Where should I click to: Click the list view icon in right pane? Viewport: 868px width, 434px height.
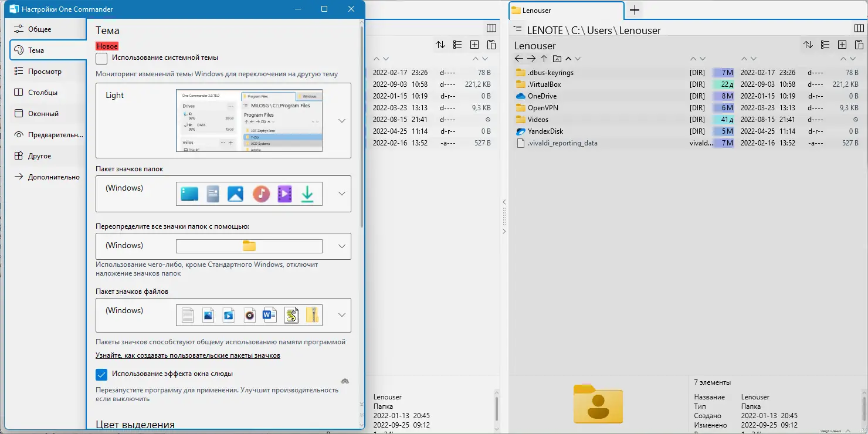click(x=825, y=45)
